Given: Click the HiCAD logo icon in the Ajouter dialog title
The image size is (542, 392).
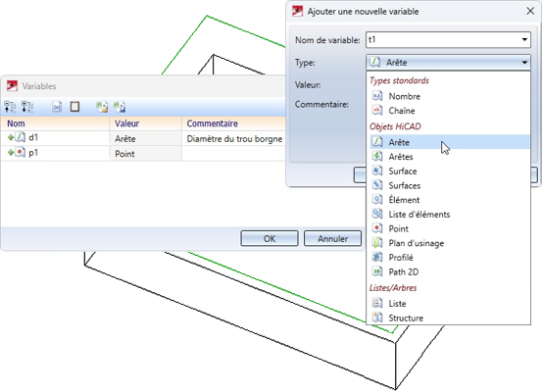Looking at the screenshot, I should 297,11.
